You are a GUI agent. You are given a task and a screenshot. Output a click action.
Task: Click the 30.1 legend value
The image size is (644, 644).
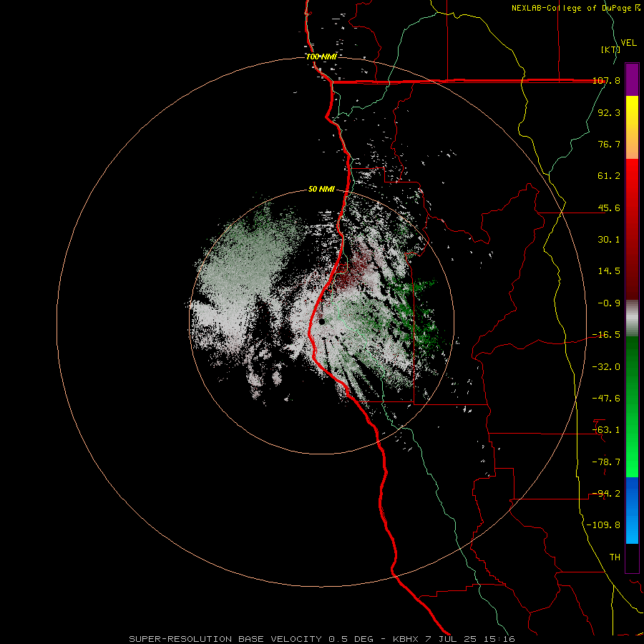(x=609, y=240)
